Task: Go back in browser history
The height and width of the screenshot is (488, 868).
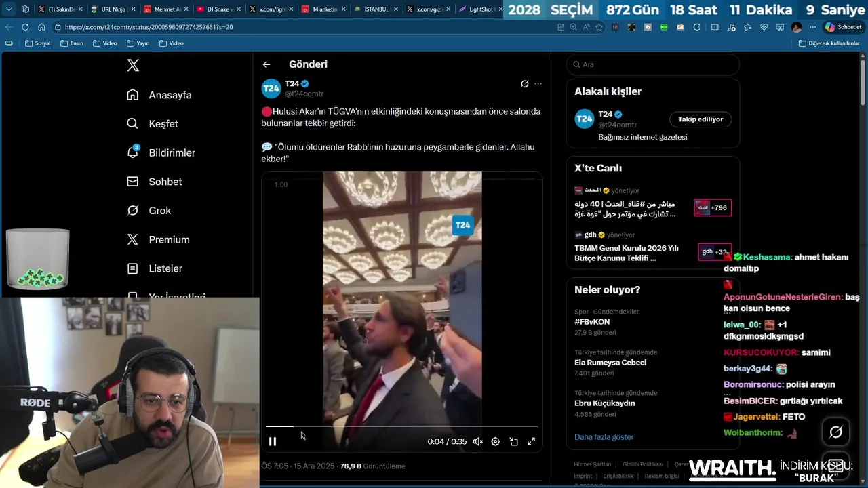Action: 9,27
